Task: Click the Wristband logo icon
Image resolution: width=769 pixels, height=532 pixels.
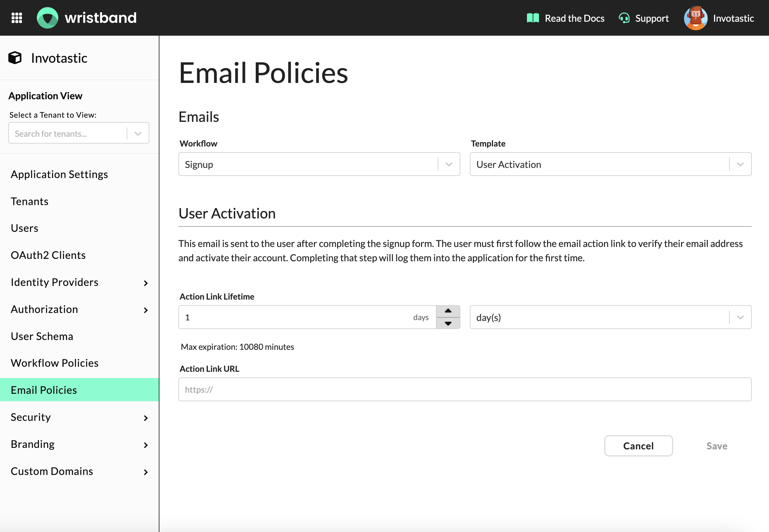Action: [x=47, y=18]
